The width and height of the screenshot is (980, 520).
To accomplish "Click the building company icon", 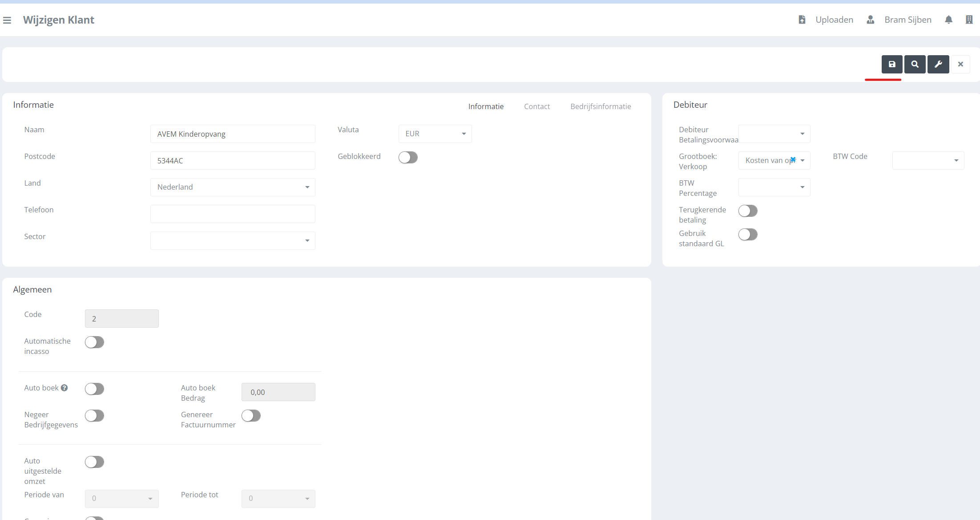I will pos(969,20).
